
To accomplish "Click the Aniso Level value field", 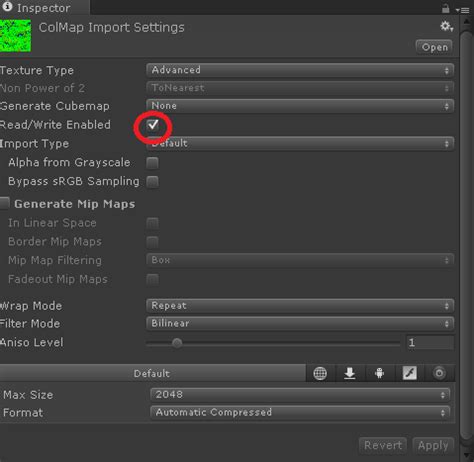I will point(430,343).
